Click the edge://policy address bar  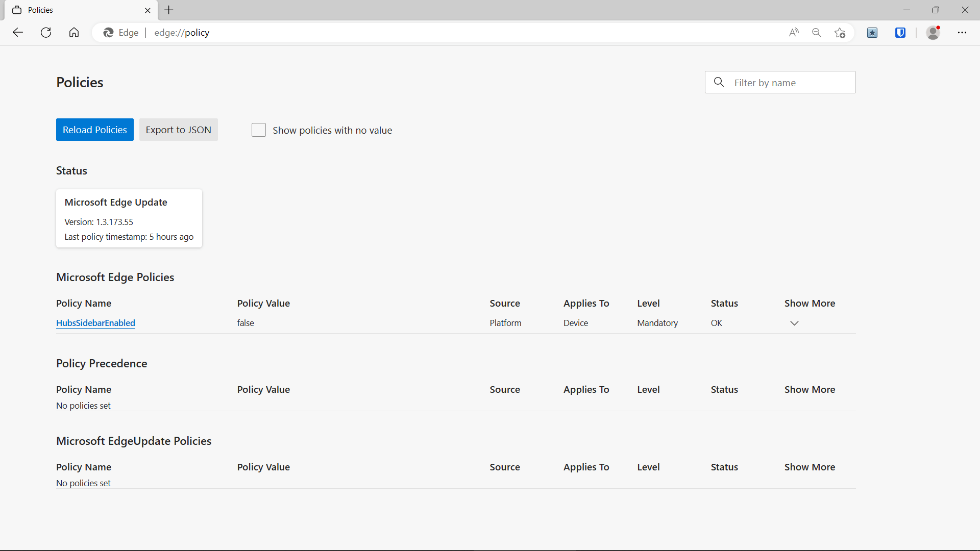tap(439, 33)
